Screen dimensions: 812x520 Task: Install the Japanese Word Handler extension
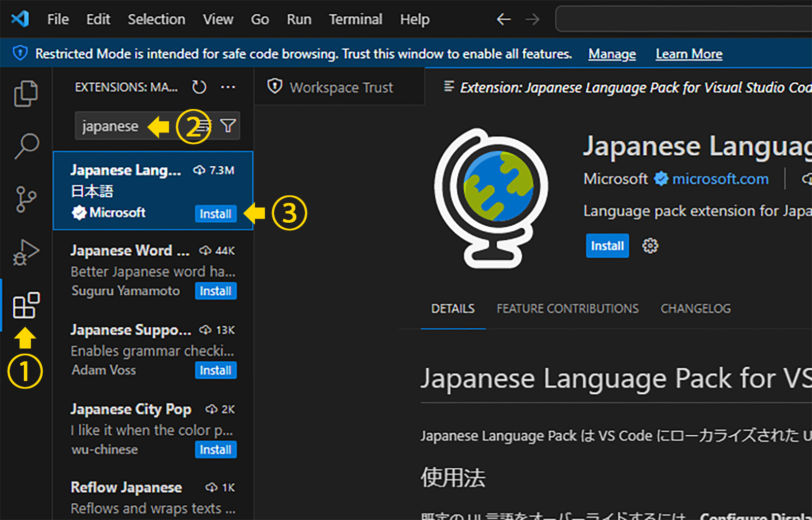pyautogui.click(x=216, y=291)
